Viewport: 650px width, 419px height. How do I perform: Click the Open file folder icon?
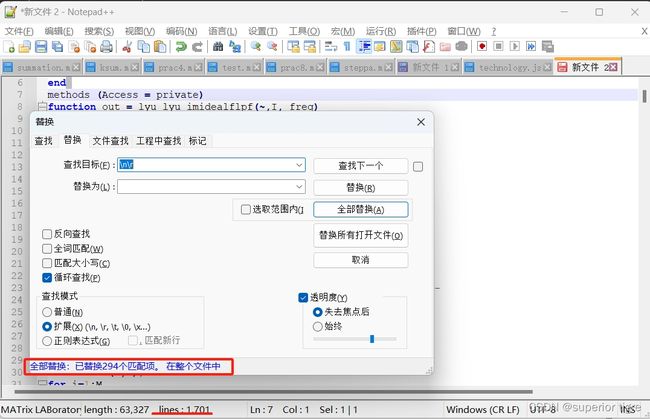25,47
